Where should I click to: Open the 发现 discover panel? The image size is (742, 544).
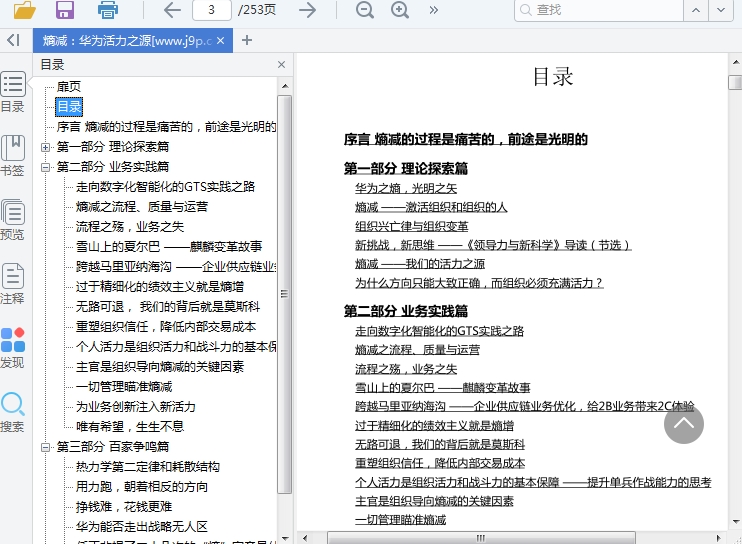13,348
